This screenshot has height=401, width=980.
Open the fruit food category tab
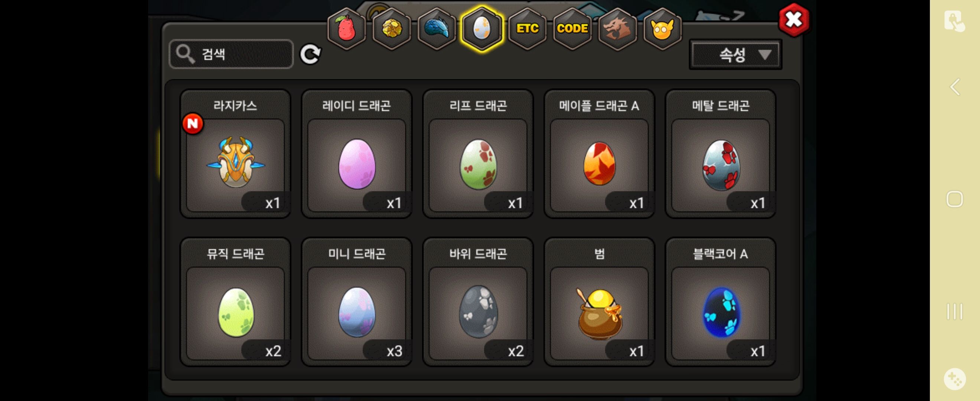point(346,29)
